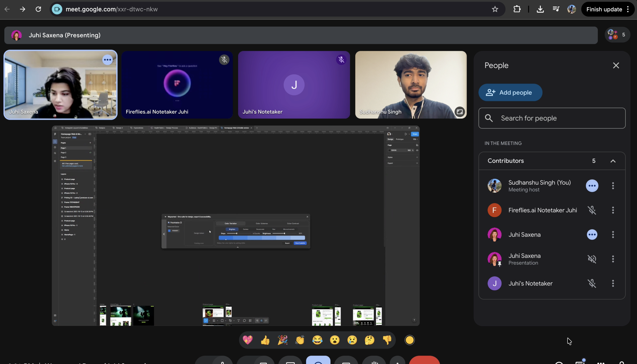Image resolution: width=637 pixels, height=364 pixels.
Task: Open the browser extensions puzzle icon
Action: 517,9
